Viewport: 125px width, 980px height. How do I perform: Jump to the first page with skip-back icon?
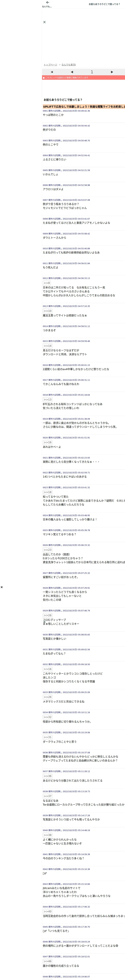[52, 72]
